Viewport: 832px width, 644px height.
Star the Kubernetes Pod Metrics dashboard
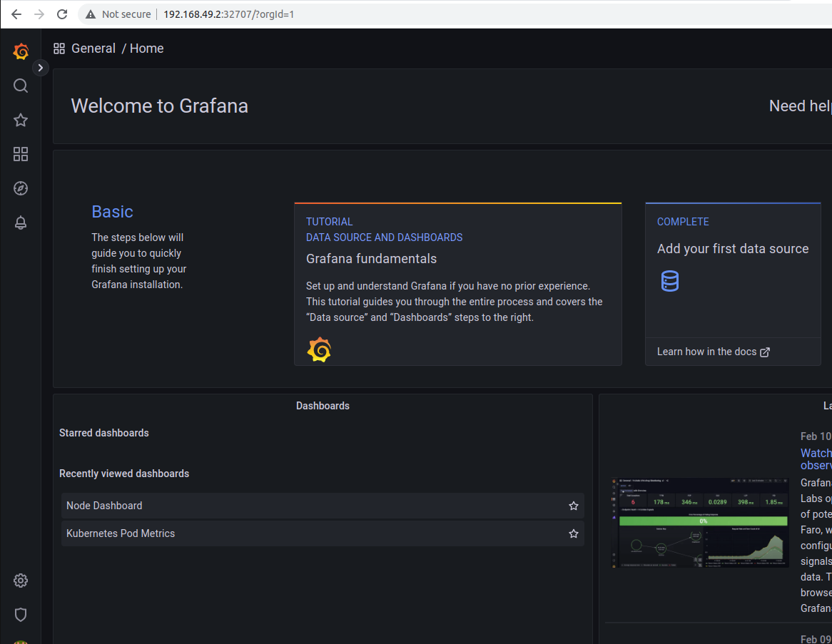click(x=574, y=533)
